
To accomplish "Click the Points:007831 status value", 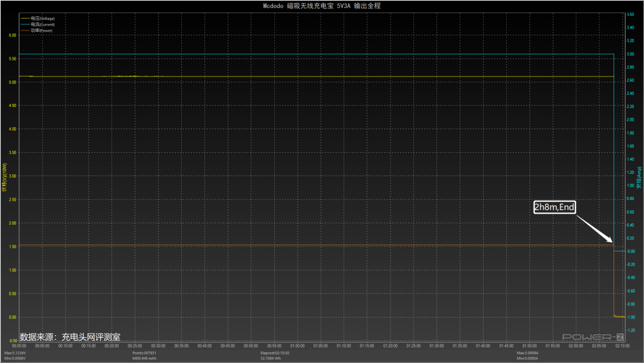I will 144,353.
